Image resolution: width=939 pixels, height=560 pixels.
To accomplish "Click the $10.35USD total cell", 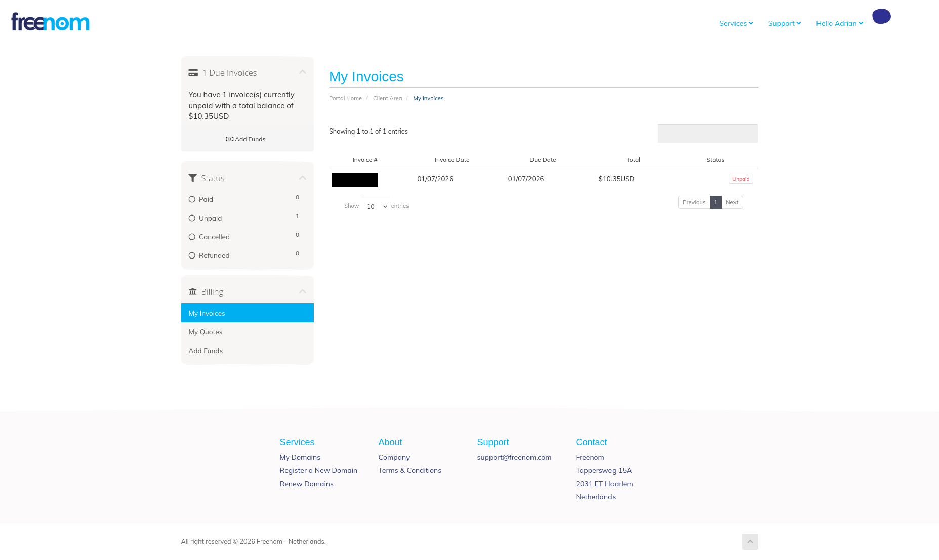I will coord(617,179).
